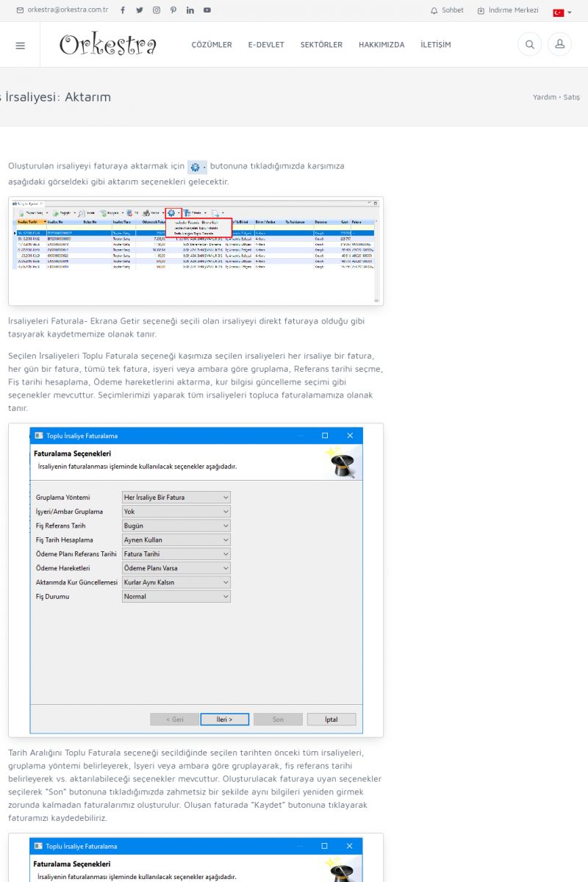The image size is (588, 882).
Task: Click the search magnifier icon
Action: (529, 45)
